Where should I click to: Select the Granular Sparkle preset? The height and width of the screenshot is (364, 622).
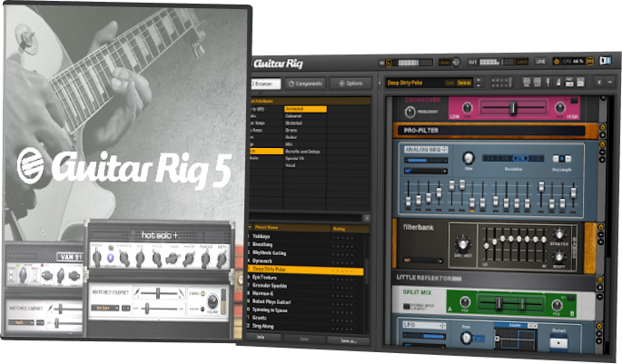coord(270,286)
